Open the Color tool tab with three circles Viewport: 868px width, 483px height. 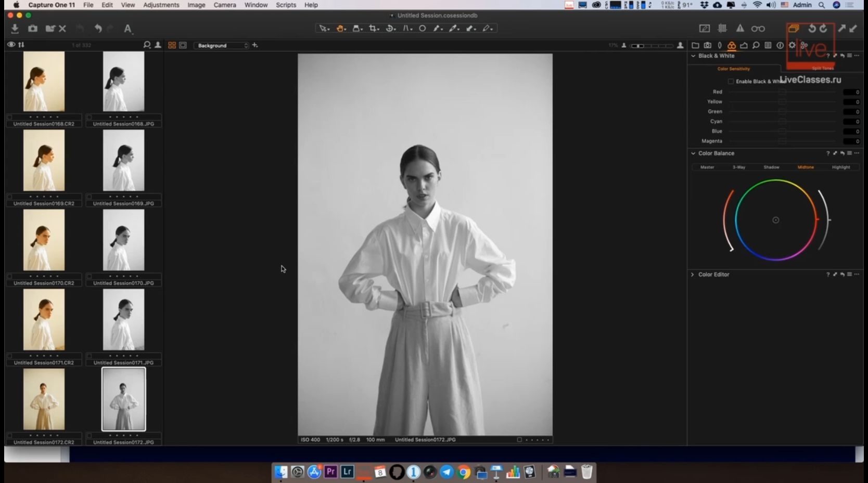click(x=732, y=45)
